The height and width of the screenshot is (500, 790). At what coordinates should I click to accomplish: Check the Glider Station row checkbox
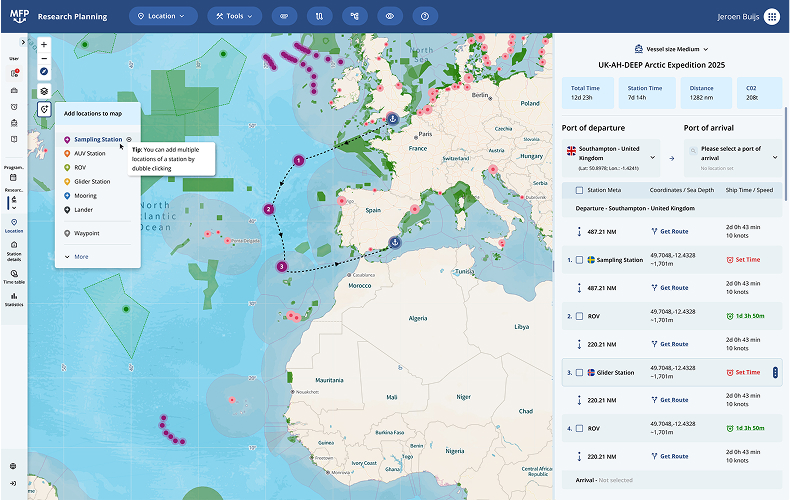(580, 372)
